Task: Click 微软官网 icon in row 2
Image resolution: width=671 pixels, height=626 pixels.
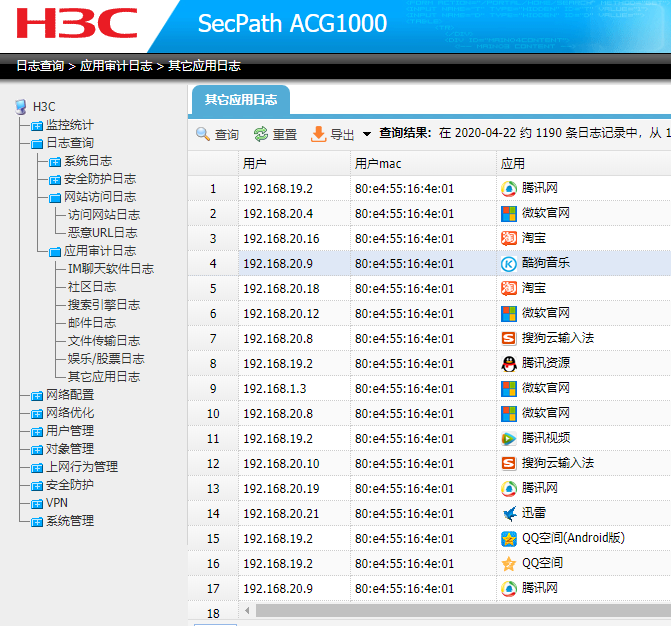Action: pyautogui.click(x=509, y=214)
